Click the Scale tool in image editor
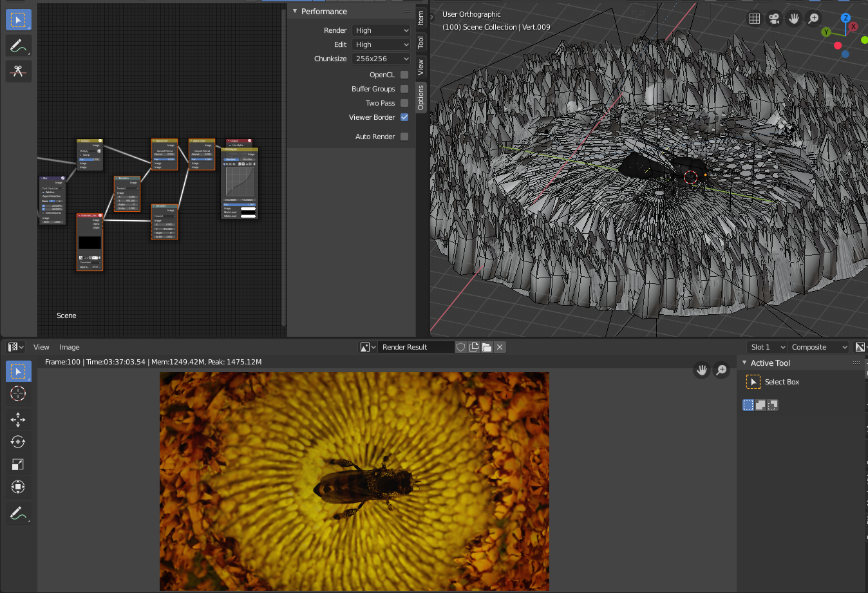This screenshot has width=868, height=593. point(18,464)
